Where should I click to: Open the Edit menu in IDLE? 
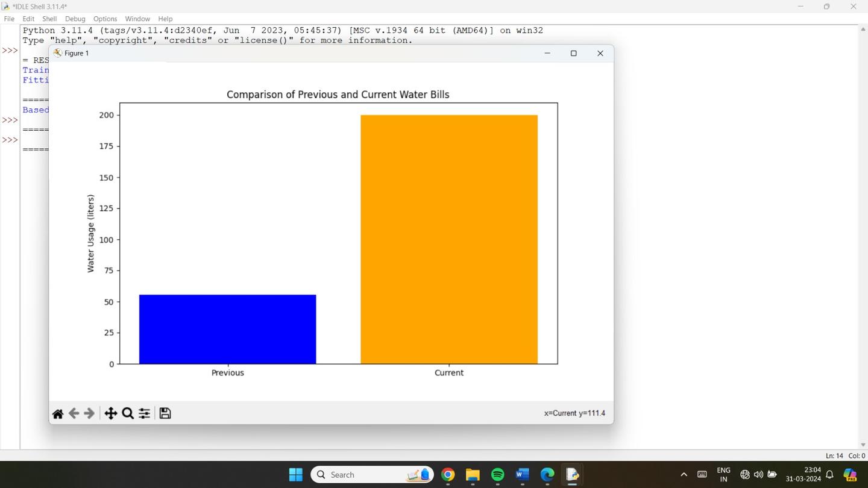(28, 19)
